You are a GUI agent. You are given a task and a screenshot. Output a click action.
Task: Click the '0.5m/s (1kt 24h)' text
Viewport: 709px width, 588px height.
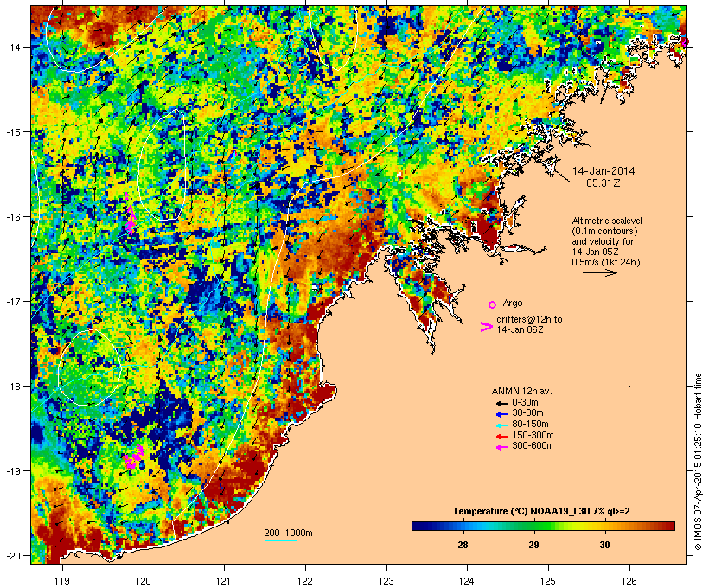[x=606, y=262]
